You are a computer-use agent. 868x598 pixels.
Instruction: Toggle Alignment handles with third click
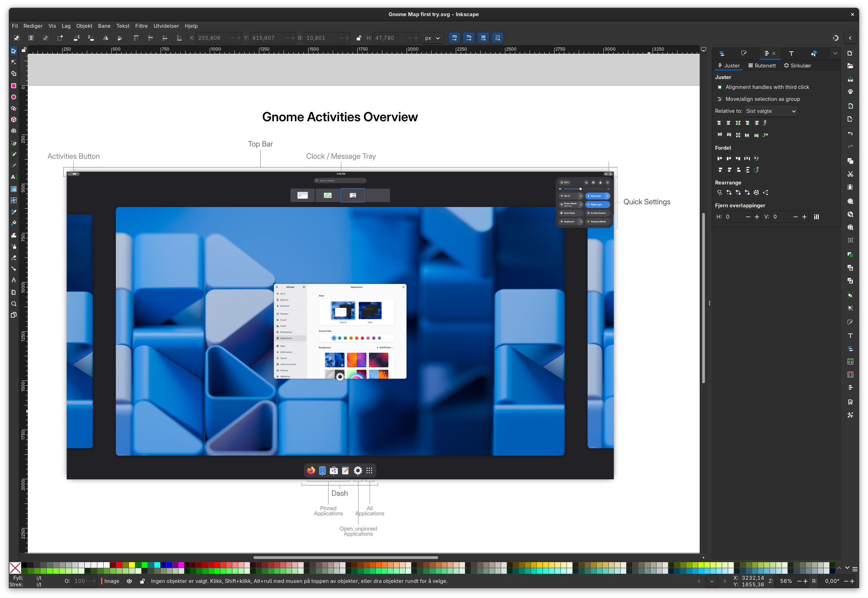(x=720, y=87)
